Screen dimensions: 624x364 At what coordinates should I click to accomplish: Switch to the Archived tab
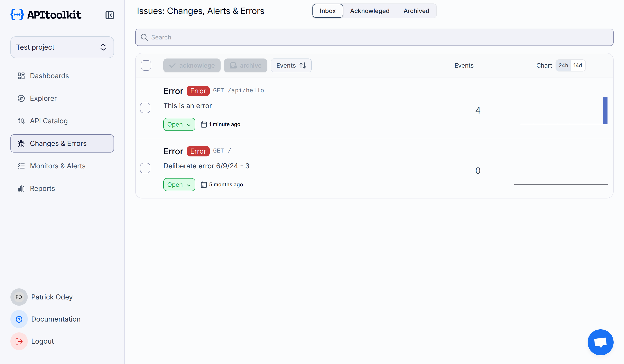pyautogui.click(x=416, y=11)
